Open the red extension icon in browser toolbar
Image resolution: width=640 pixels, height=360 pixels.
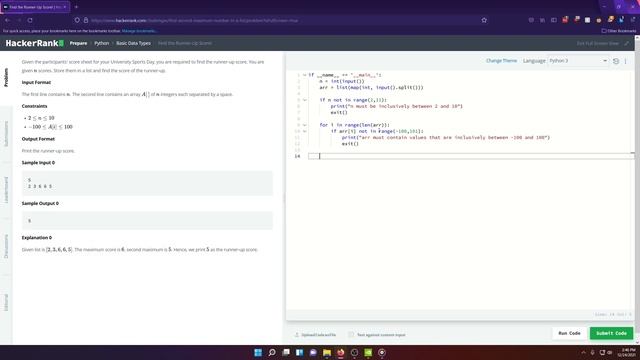click(x=565, y=20)
